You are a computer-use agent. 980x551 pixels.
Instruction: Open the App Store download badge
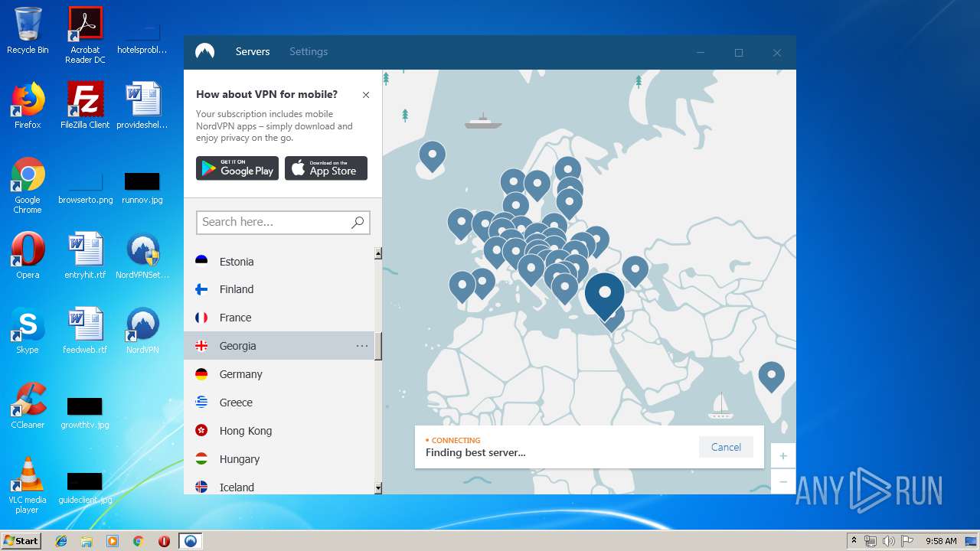pyautogui.click(x=326, y=168)
